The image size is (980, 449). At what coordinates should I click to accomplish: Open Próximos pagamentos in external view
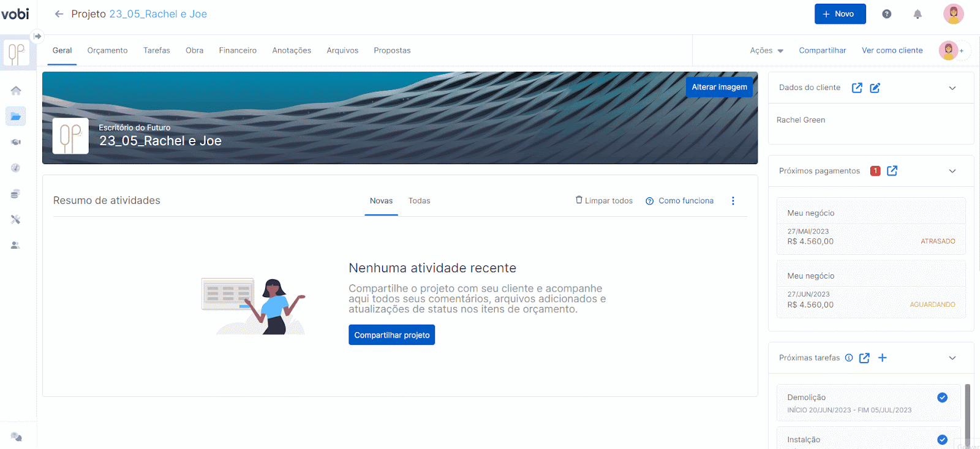tap(892, 171)
